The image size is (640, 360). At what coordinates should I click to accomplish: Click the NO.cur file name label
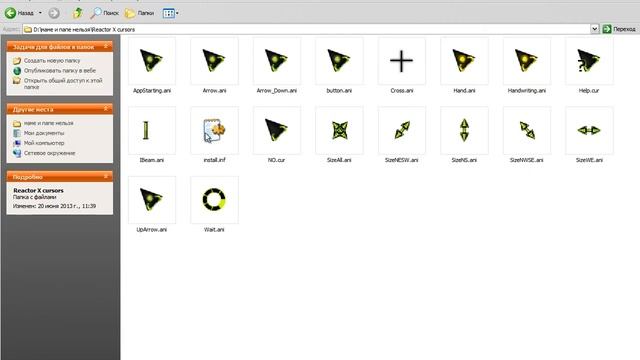(277, 160)
